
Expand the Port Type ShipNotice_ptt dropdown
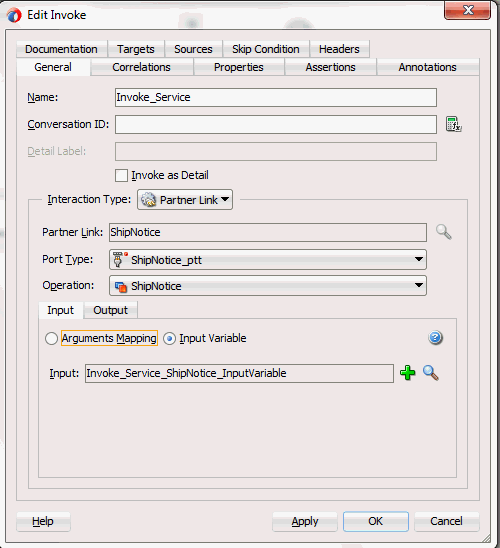pyautogui.click(x=268, y=260)
